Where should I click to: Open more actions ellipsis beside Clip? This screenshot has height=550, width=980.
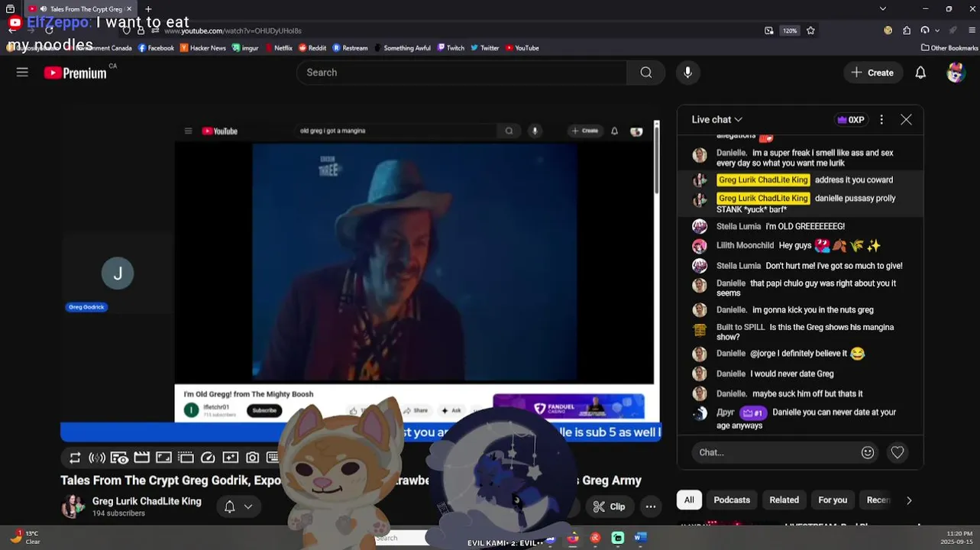click(x=650, y=506)
